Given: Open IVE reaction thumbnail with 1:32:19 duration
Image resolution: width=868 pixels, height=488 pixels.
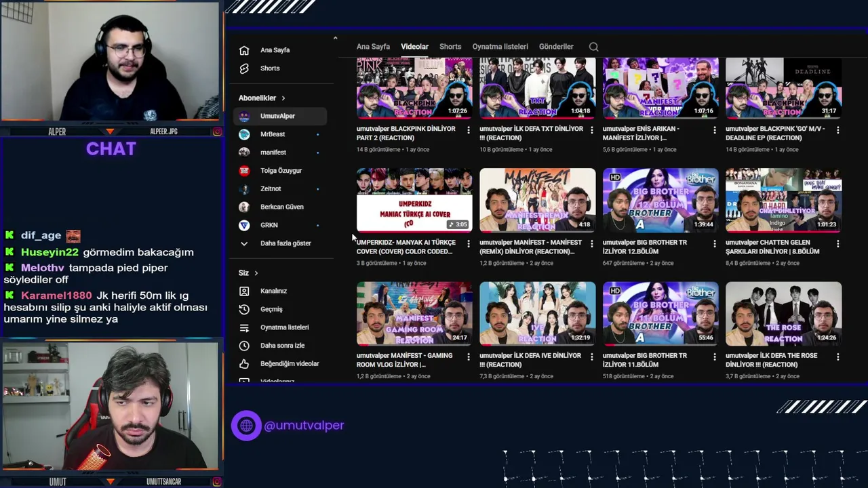Looking at the screenshot, I should pos(538,314).
